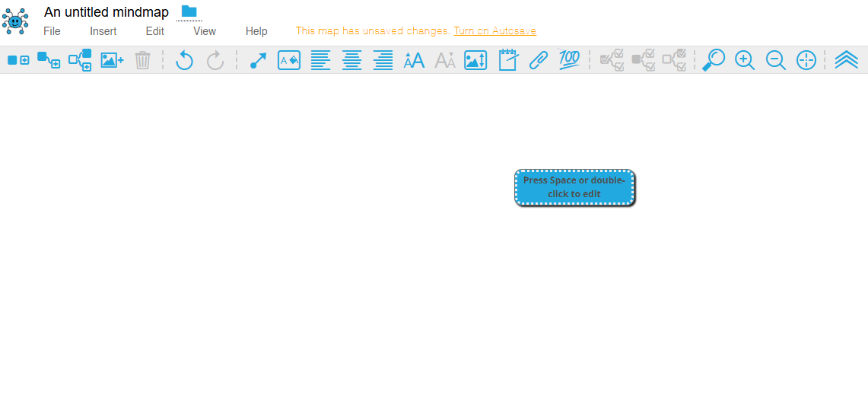The width and height of the screenshot is (868, 414).
Task: Click the add child node icon
Action: pos(49,60)
